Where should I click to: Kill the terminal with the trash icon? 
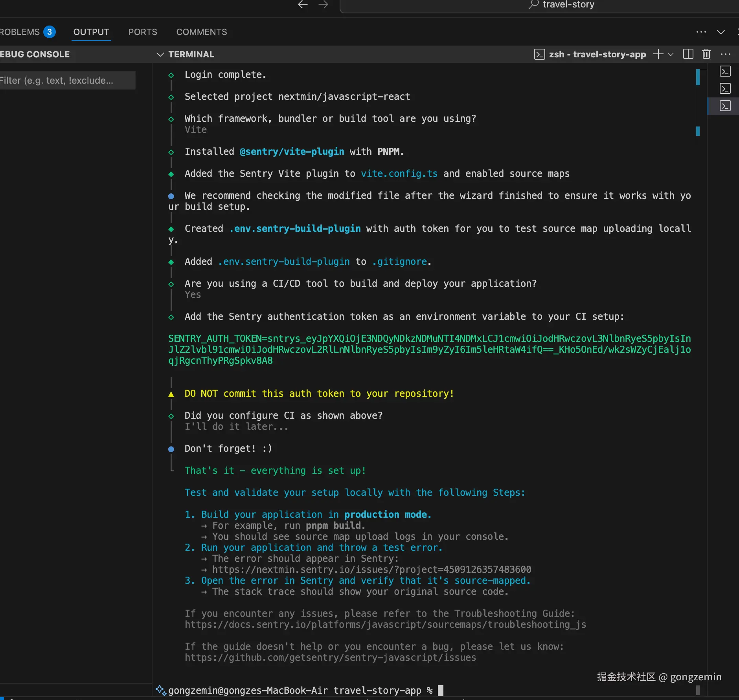[706, 54]
